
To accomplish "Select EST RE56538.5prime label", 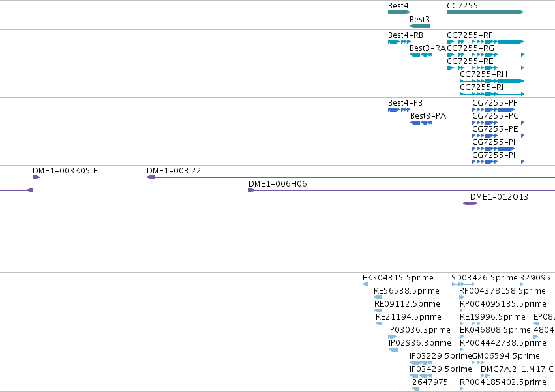I will pos(406,291).
